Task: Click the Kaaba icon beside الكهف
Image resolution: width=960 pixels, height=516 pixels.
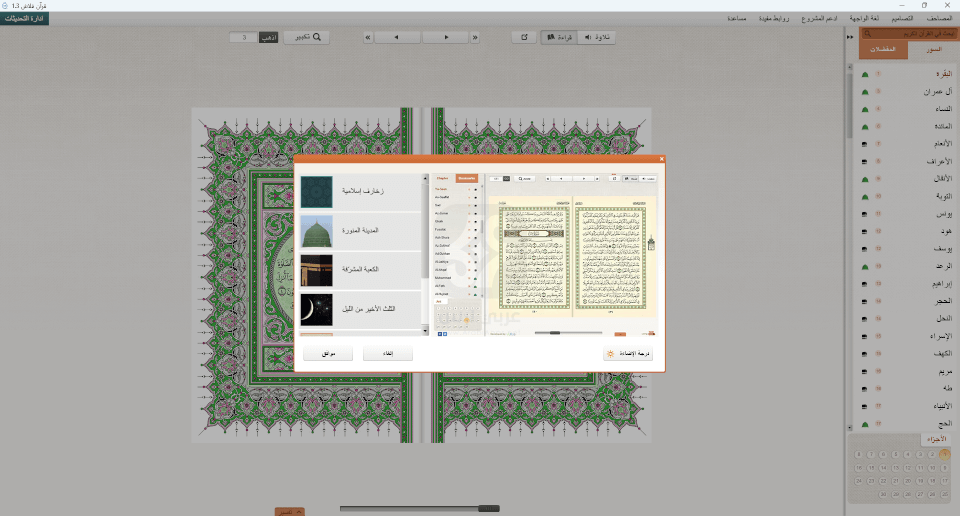Action: pyautogui.click(x=865, y=354)
